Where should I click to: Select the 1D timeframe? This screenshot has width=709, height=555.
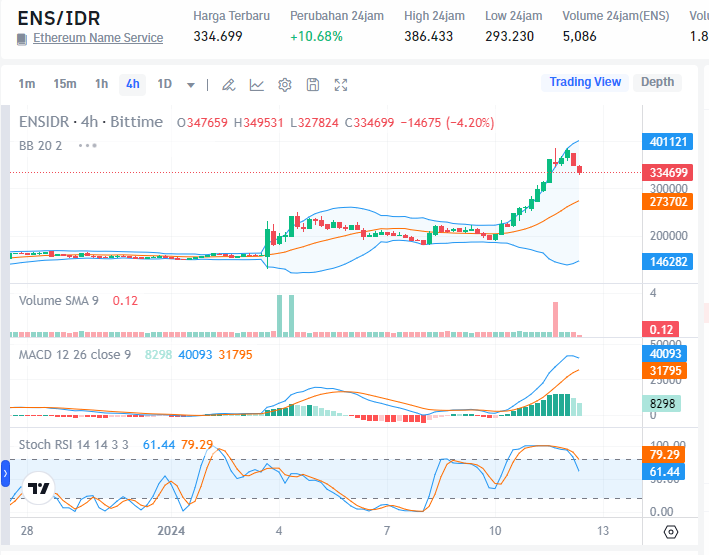[165, 84]
